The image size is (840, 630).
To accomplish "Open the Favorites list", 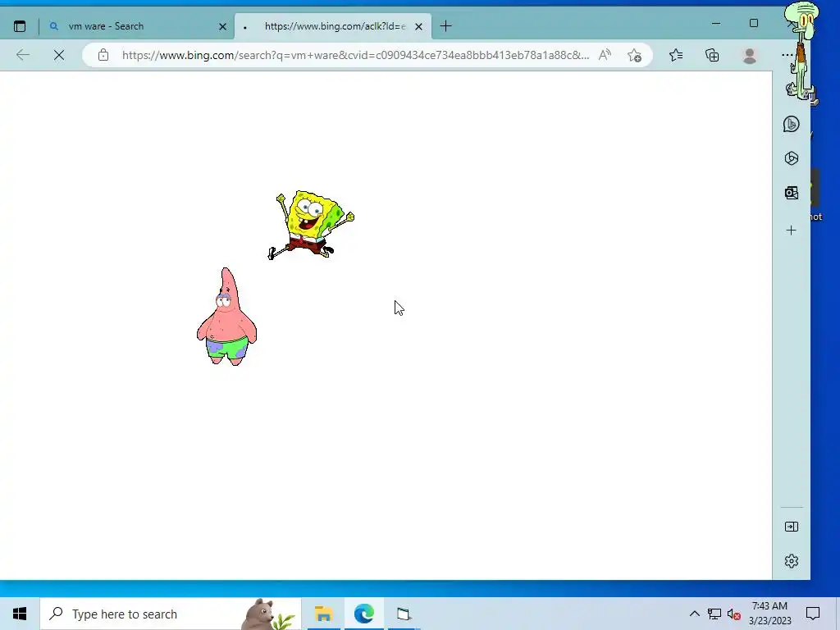I will click(x=676, y=55).
